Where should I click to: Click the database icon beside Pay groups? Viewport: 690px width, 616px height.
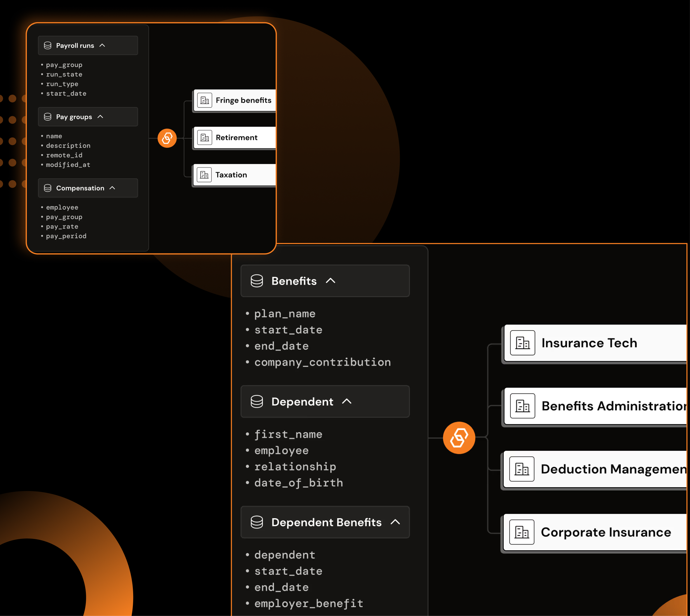tap(48, 117)
